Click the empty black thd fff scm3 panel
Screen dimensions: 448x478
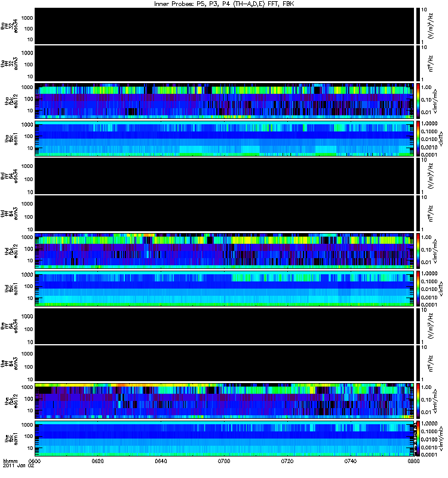(x=224, y=213)
